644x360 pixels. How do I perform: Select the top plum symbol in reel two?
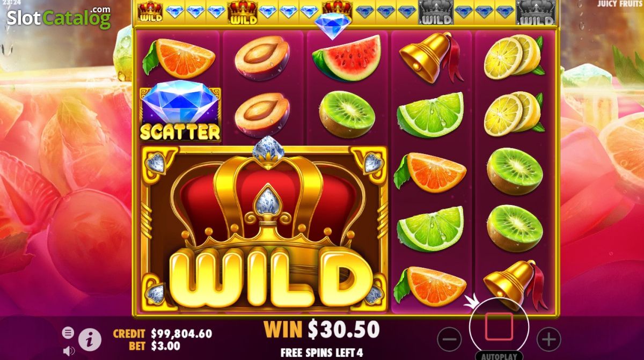262,58
